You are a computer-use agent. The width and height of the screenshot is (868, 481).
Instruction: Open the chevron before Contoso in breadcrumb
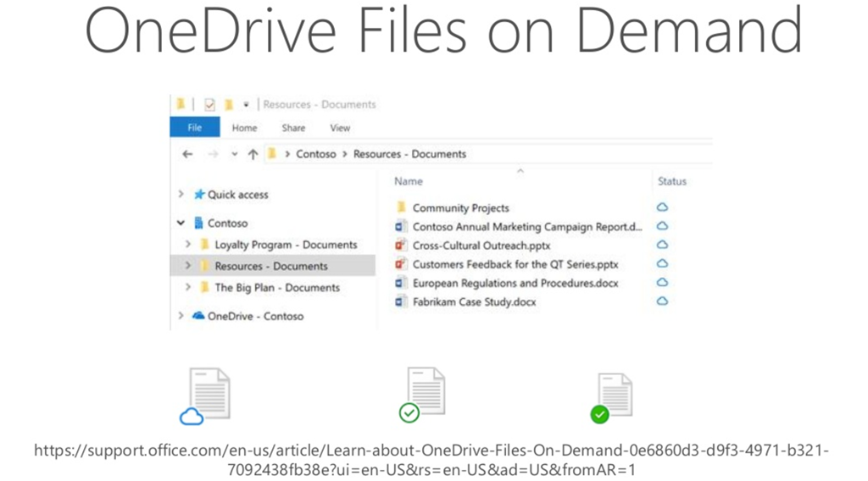[x=287, y=154]
